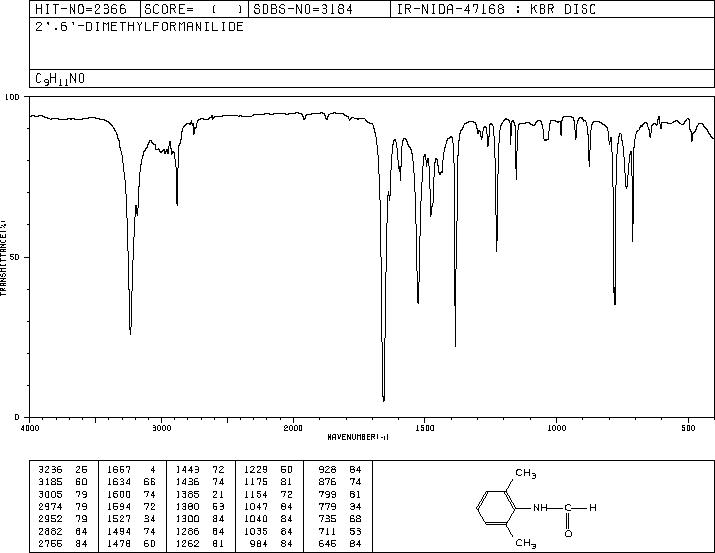Select the 1047 peak row
The height and width of the screenshot is (553, 715).
pos(268,506)
